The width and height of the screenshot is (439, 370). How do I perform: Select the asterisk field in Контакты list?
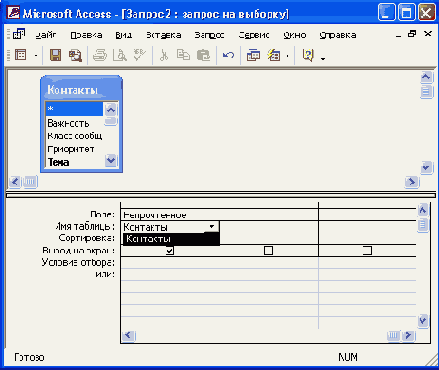point(74,109)
